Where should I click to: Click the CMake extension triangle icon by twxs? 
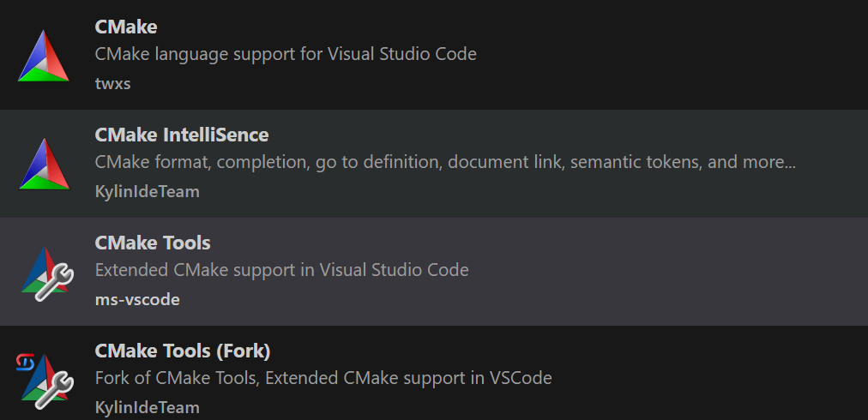(x=43, y=56)
